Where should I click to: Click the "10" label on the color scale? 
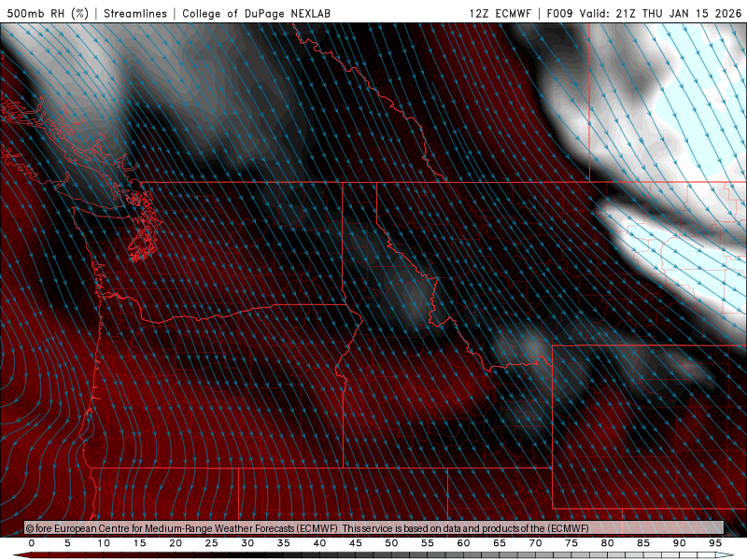tap(104, 543)
